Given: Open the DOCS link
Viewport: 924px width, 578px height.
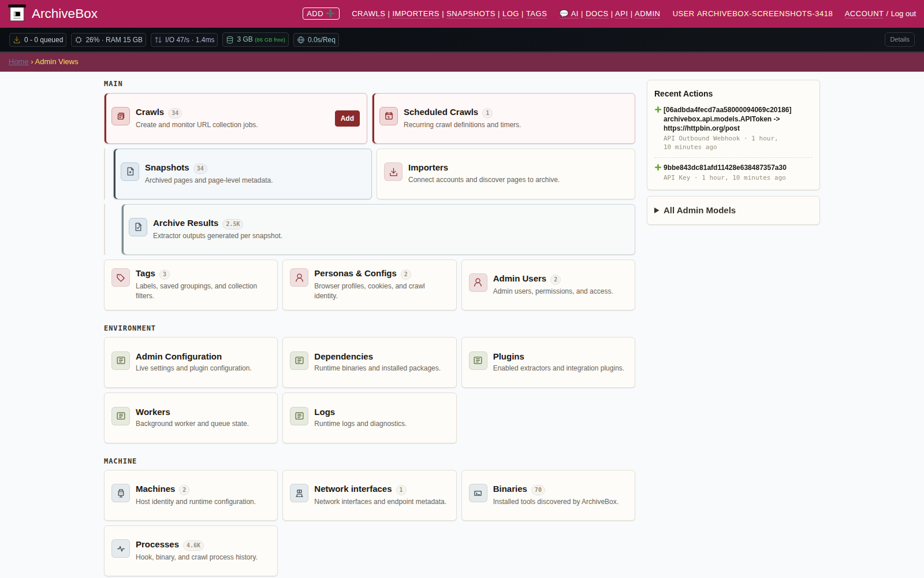Looking at the screenshot, I should coord(597,13).
